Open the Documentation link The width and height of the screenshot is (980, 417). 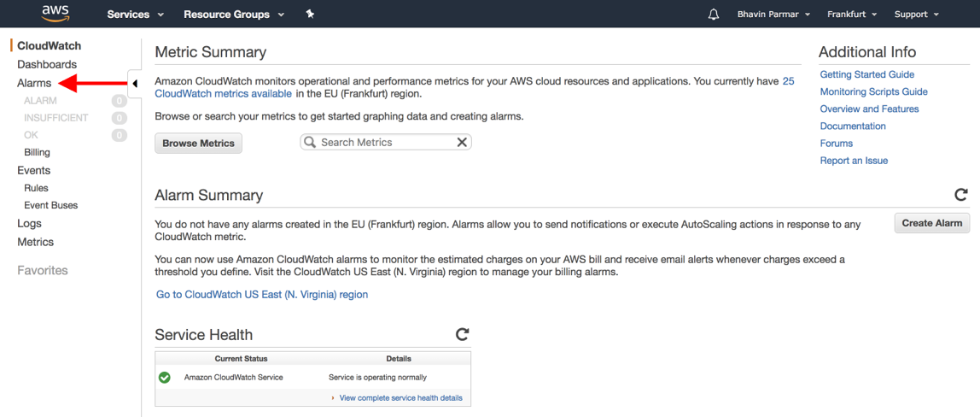(x=853, y=126)
